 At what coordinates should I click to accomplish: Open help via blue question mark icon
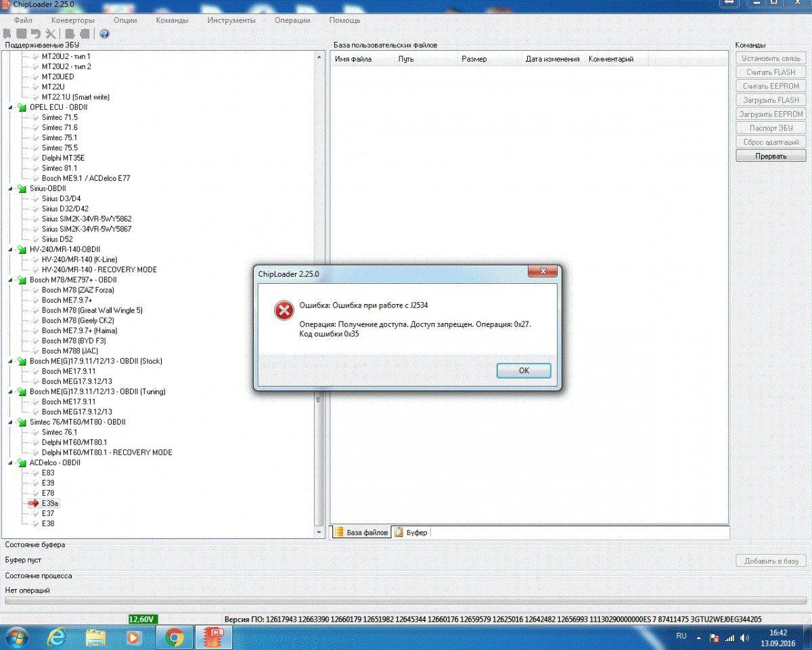coord(105,34)
